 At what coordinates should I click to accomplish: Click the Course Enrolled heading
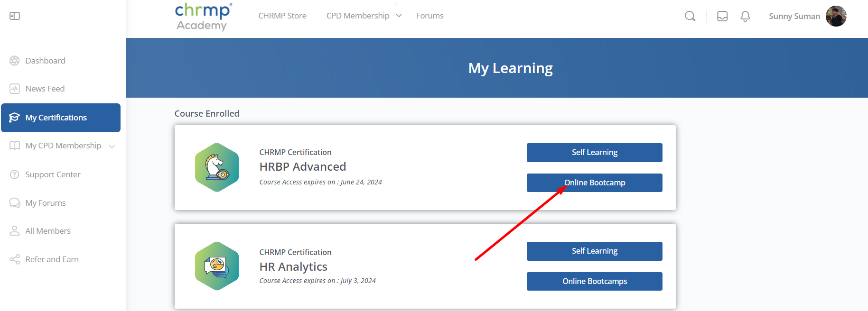(207, 114)
